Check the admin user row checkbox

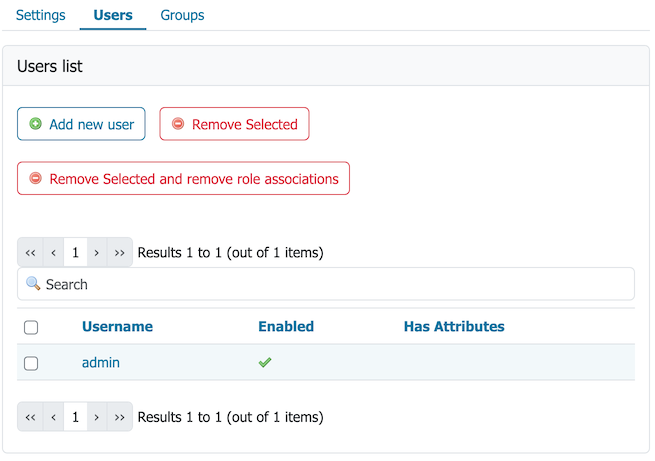(31, 363)
